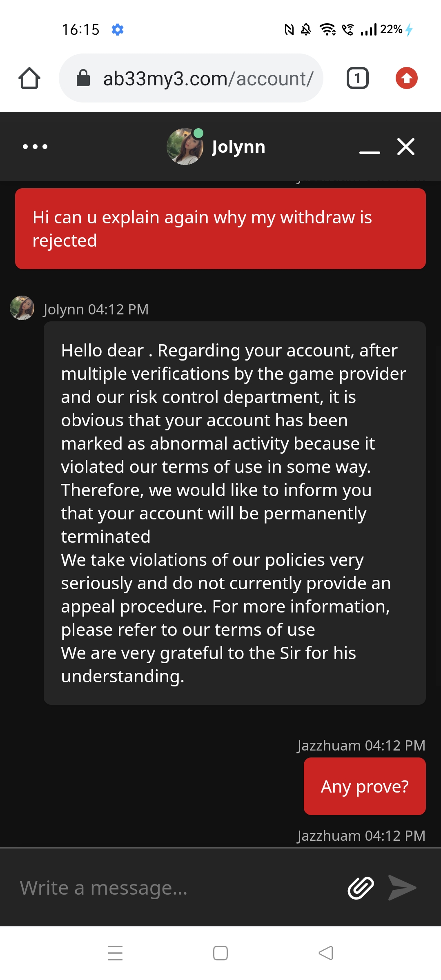Image resolution: width=441 pixels, height=980 pixels.
Task: Tap Jolynn's small avatar beside her message
Action: pyautogui.click(x=22, y=308)
